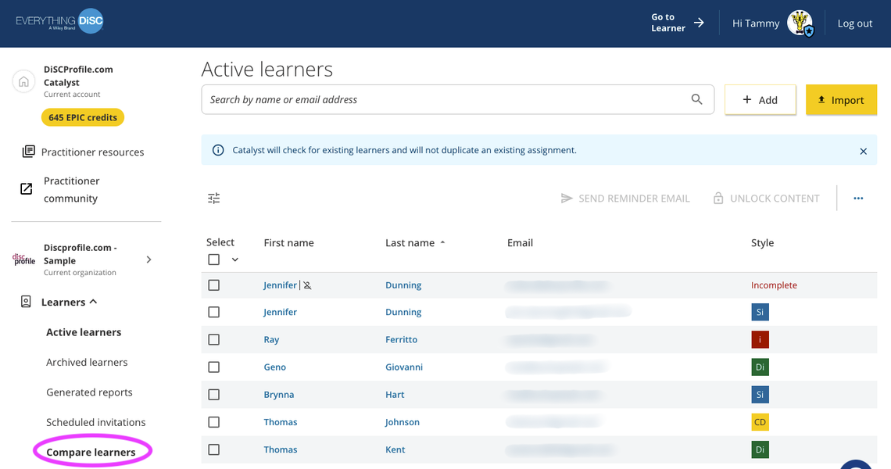Viewport: 891px width, 469px height.
Task: Click the info icon in the Catalyst notice
Action: [218, 150]
